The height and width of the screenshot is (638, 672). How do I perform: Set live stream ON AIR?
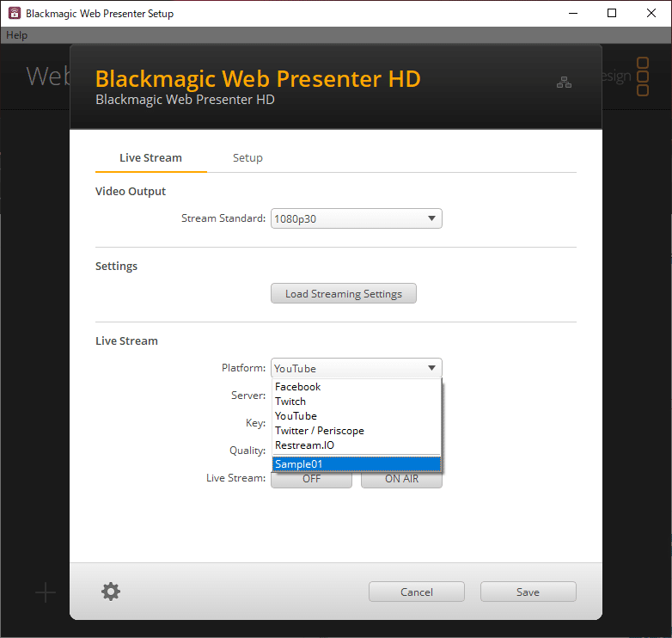click(x=401, y=479)
